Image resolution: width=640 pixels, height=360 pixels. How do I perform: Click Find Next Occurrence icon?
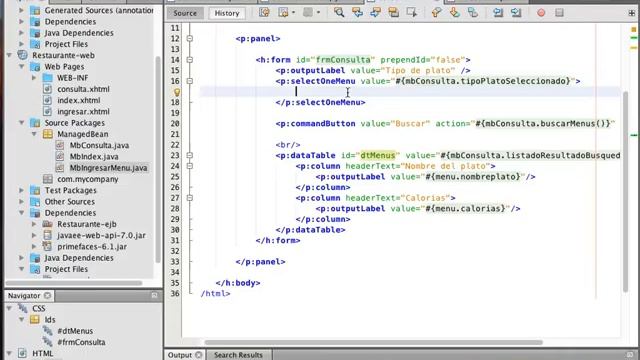375,13
